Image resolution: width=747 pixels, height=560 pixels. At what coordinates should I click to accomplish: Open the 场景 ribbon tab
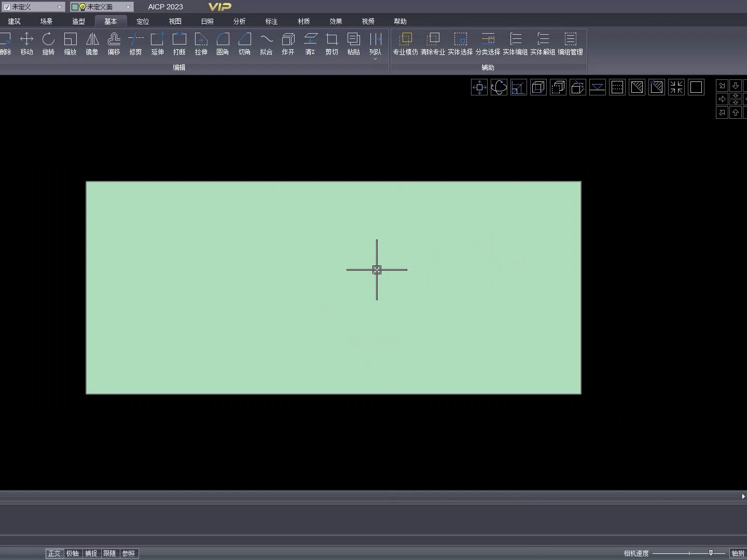(x=47, y=21)
